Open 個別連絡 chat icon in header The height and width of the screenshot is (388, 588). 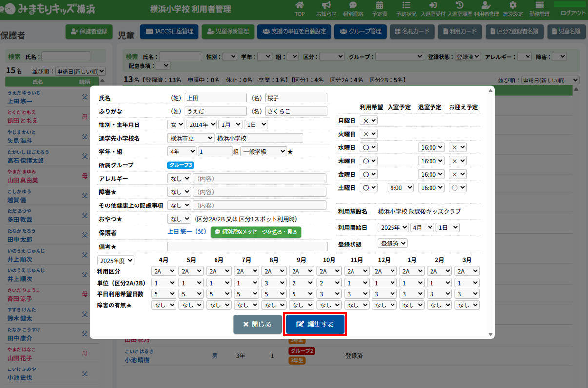click(353, 6)
